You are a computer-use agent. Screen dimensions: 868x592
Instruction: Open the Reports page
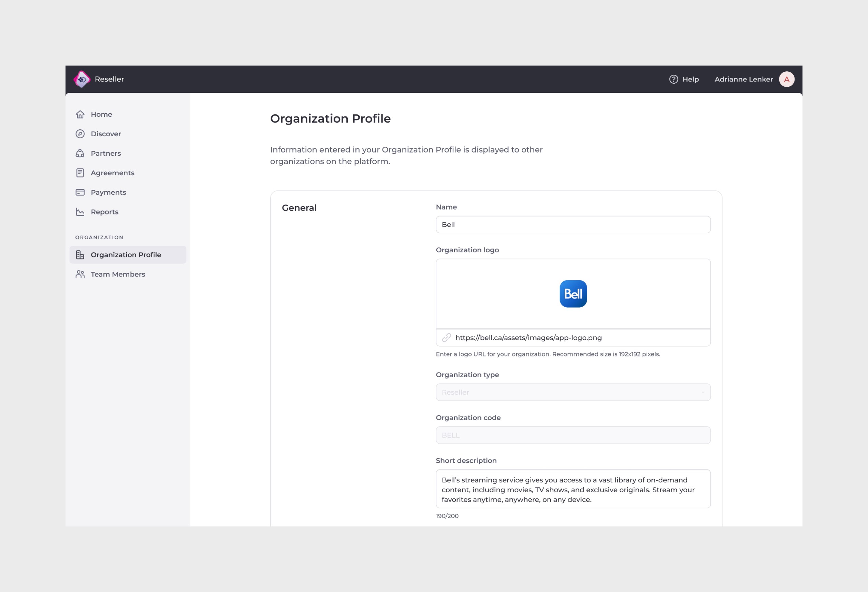[x=128, y=212]
